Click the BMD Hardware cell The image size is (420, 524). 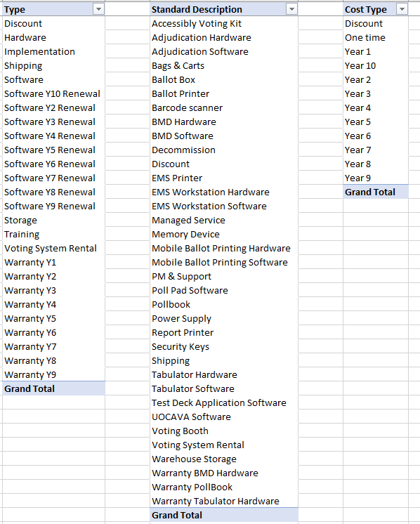(x=224, y=122)
